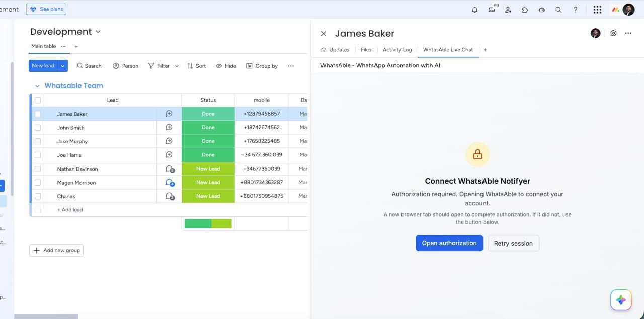Click See plans button

click(46, 9)
